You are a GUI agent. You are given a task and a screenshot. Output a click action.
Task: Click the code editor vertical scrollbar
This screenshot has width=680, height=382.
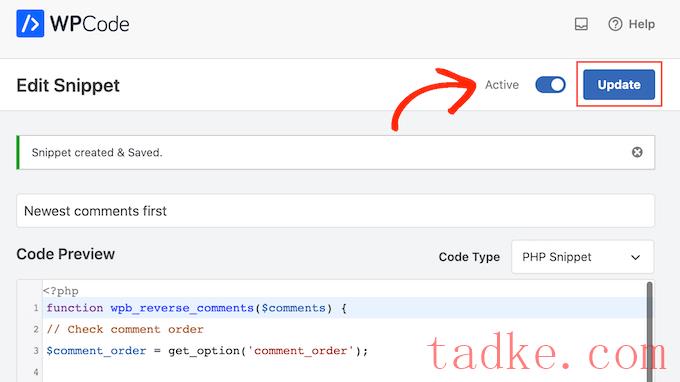649,332
